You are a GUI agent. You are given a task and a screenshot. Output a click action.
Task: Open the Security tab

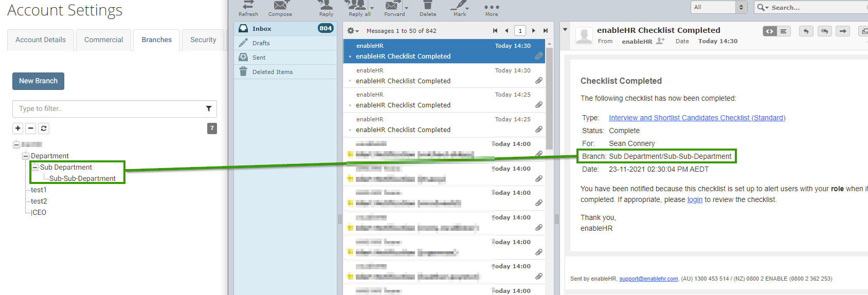[x=203, y=40]
